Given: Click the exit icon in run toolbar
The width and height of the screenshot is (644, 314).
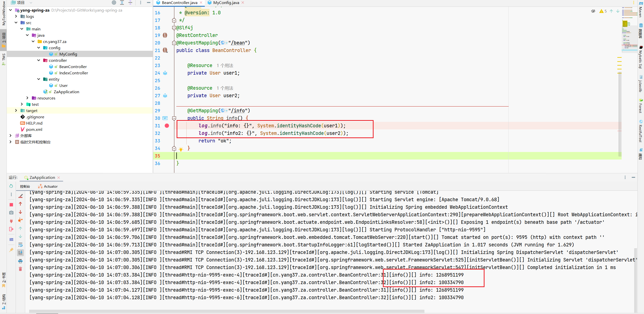Looking at the screenshot, I should [11, 229].
